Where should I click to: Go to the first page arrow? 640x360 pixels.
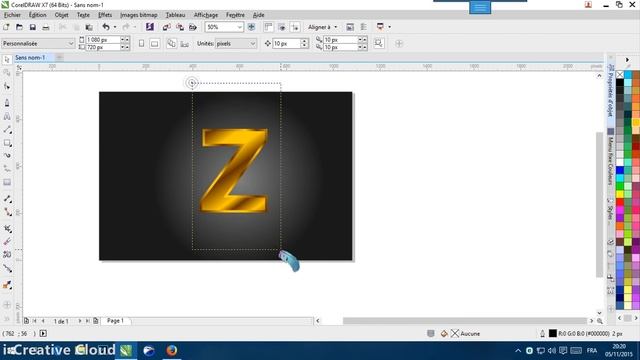tap(35, 321)
